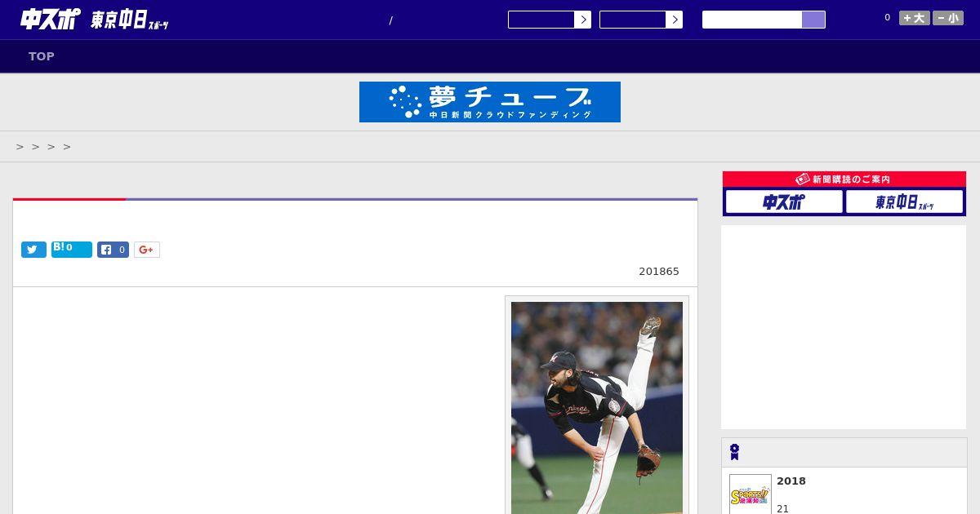Image resolution: width=980 pixels, height=514 pixels.
Task: Open the baseball pitcher photo
Action: 597,408
